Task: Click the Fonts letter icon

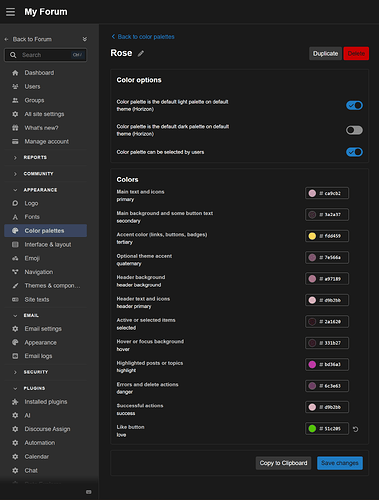Action: [x=15, y=217]
